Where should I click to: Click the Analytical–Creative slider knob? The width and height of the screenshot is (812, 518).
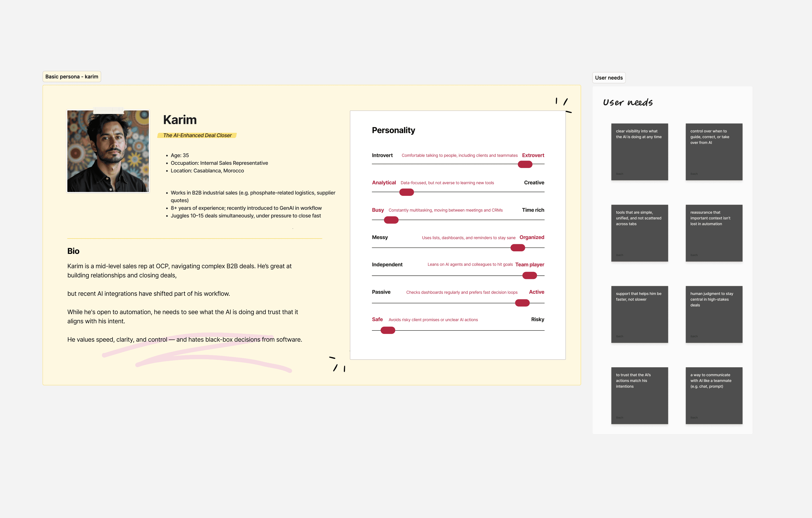406,192
